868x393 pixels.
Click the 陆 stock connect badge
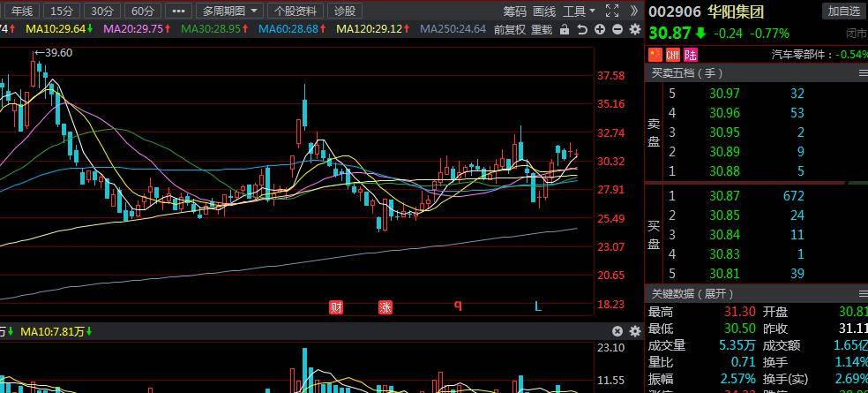690,55
